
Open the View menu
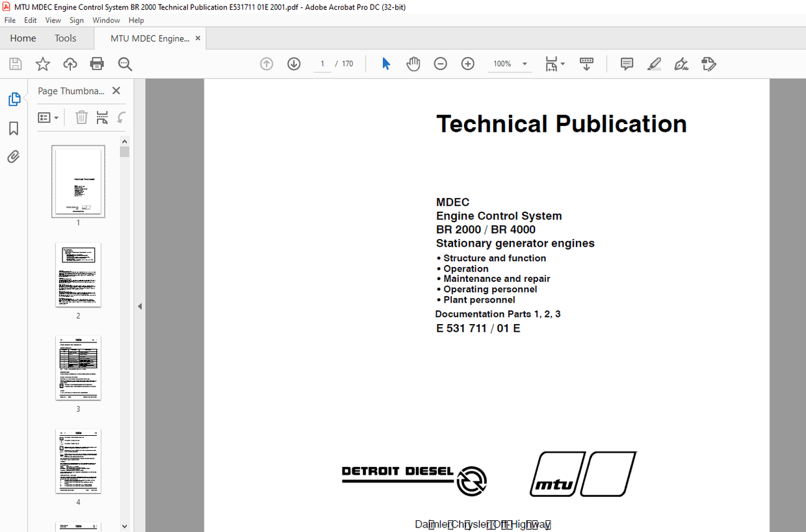pos(53,20)
